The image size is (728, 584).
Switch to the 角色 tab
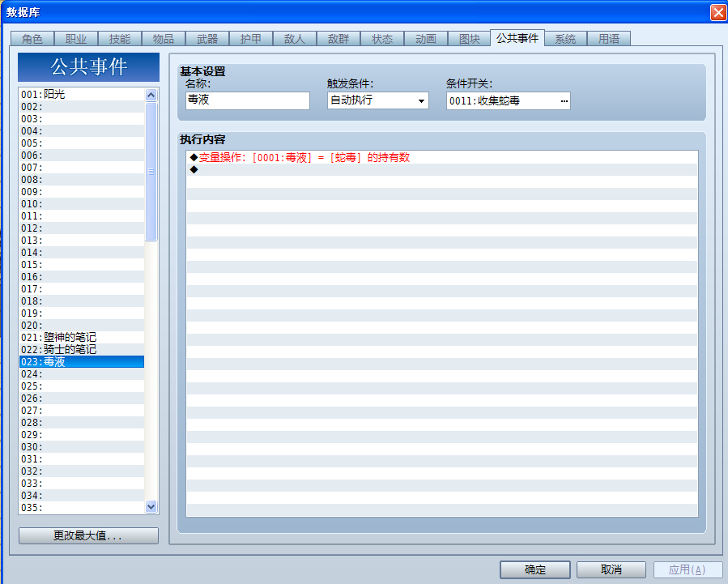pos(32,39)
